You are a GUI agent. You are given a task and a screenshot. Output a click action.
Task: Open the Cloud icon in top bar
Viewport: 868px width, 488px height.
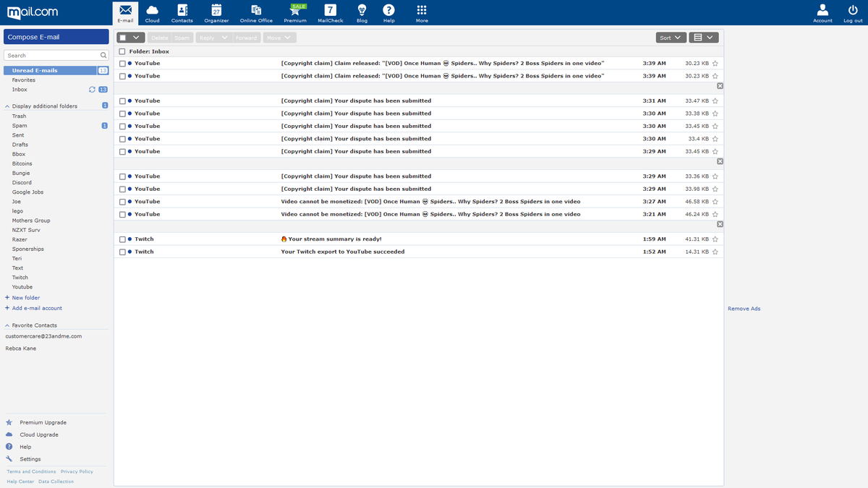(x=152, y=10)
